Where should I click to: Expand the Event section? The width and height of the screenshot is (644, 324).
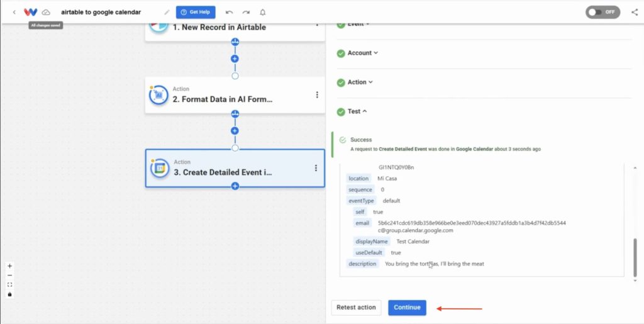tap(358, 25)
